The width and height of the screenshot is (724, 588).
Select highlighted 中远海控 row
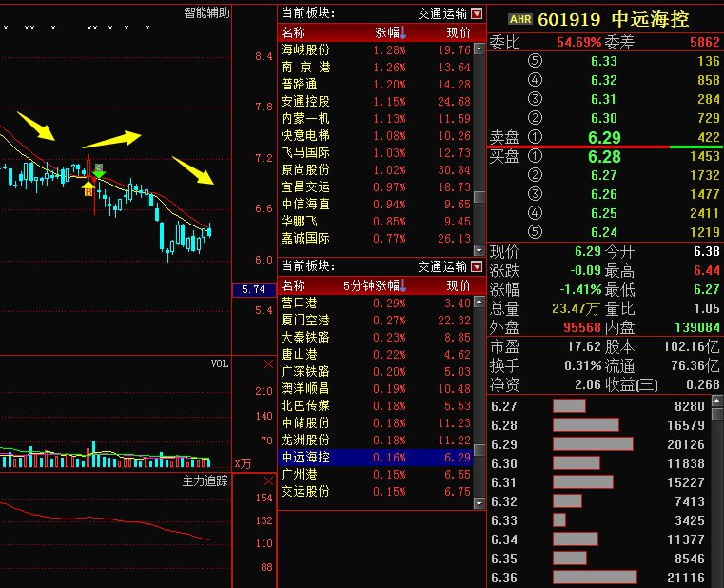pyautogui.click(x=376, y=457)
